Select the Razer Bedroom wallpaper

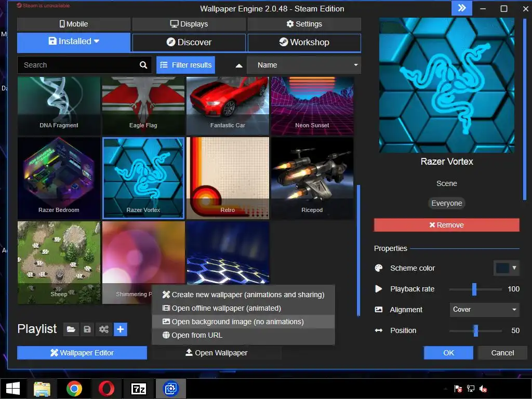tap(59, 178)
